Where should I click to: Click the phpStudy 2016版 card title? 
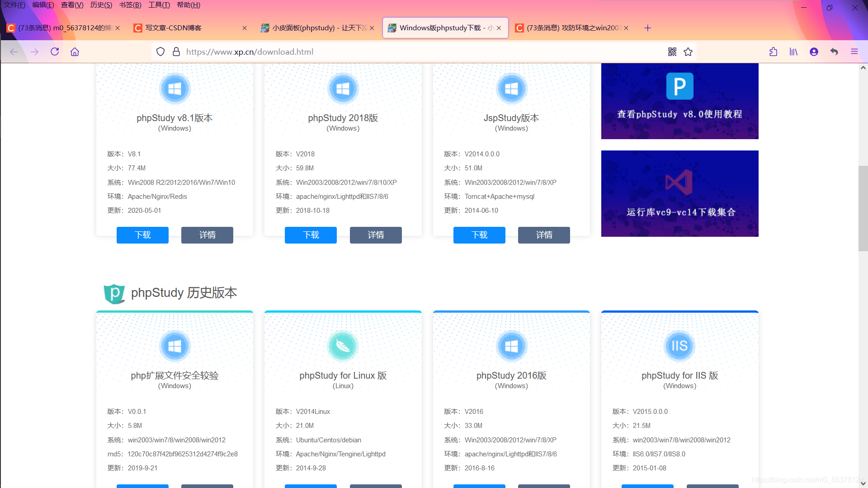(x=511, y=375)
